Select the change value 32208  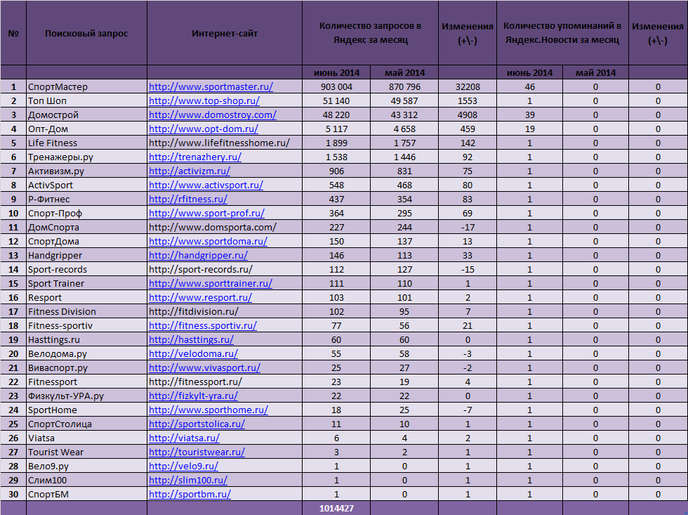pyautogui.click(x=467, y=87)
